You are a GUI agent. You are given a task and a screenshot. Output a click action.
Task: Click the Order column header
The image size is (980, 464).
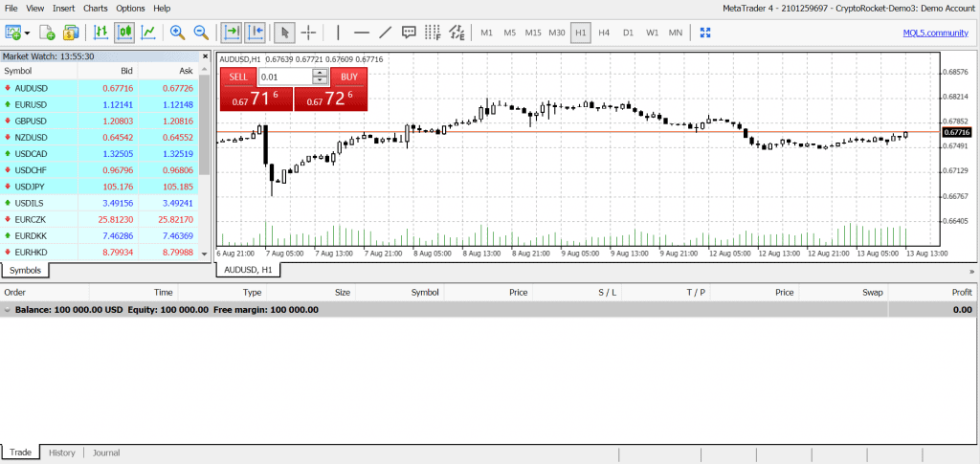45,292
